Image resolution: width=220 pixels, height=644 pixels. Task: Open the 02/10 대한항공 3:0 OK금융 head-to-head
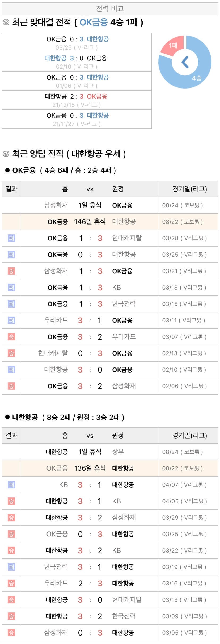tap(77, 62)
